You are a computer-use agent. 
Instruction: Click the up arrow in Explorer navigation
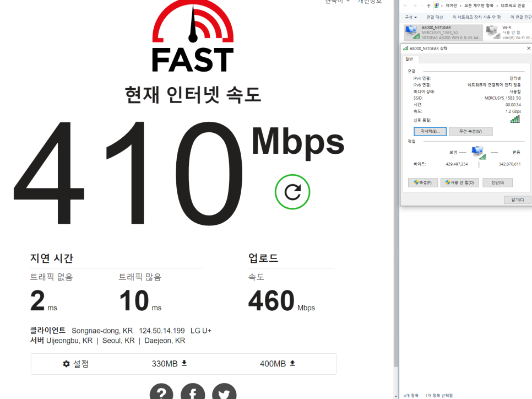click(x=428, y=6)
